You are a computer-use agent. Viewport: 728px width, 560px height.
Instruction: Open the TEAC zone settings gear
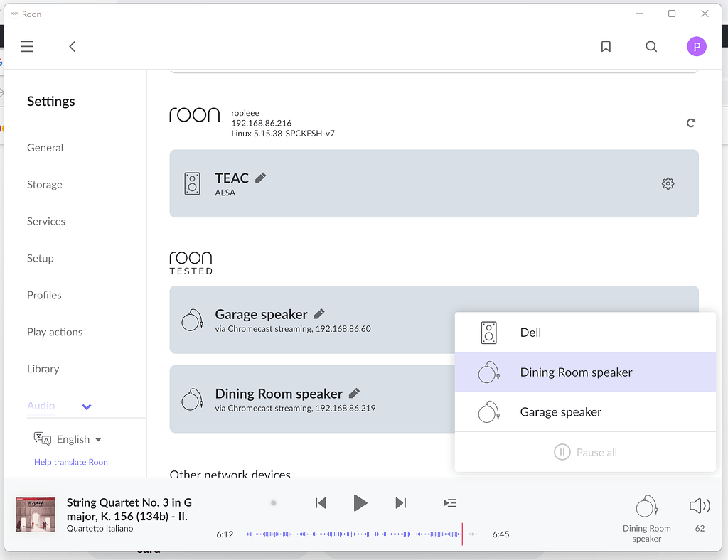(668, 183)
